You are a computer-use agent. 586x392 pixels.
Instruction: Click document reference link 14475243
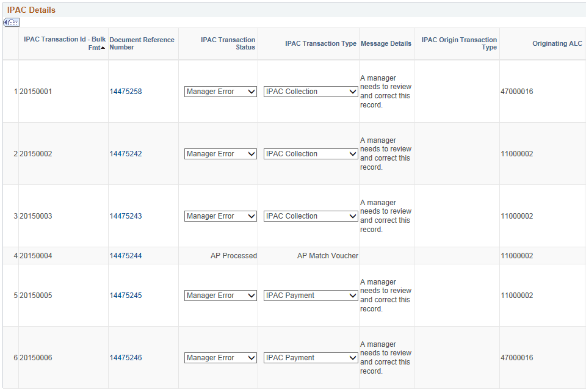pyautogui.click(x=126, y=216)
